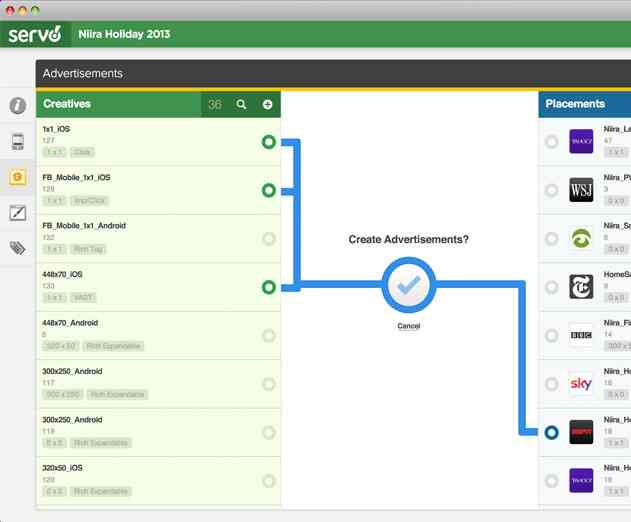Open the FB_Mobile_1x1_Android creative name
631x522 pixels.
[x=84, y=226]
